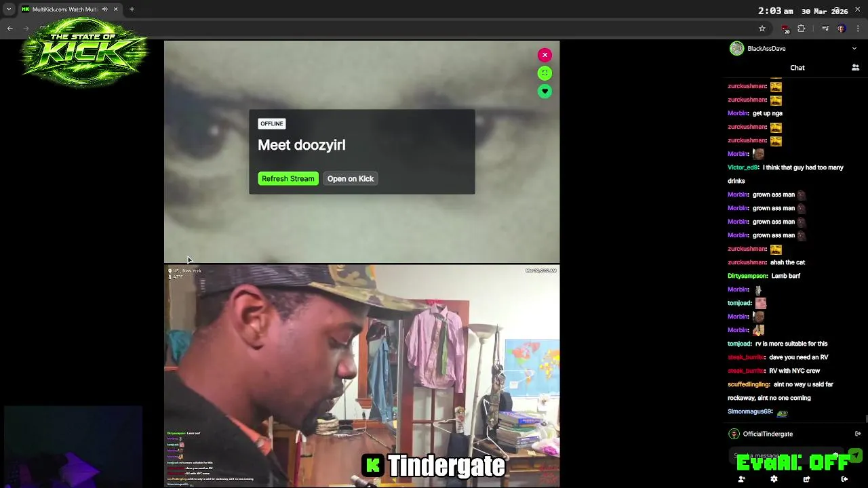Image resolution: width=868 pixels, height=488 pixels.
Task: Fullscreen the doozyirl stream tile
Action: coord(545,73)
